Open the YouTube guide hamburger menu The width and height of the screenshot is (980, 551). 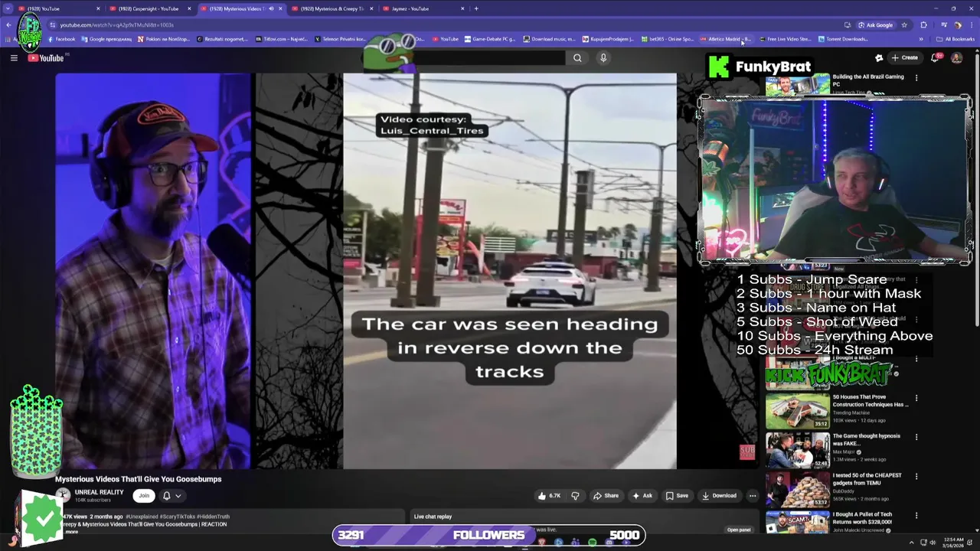(x=14, y=58)
